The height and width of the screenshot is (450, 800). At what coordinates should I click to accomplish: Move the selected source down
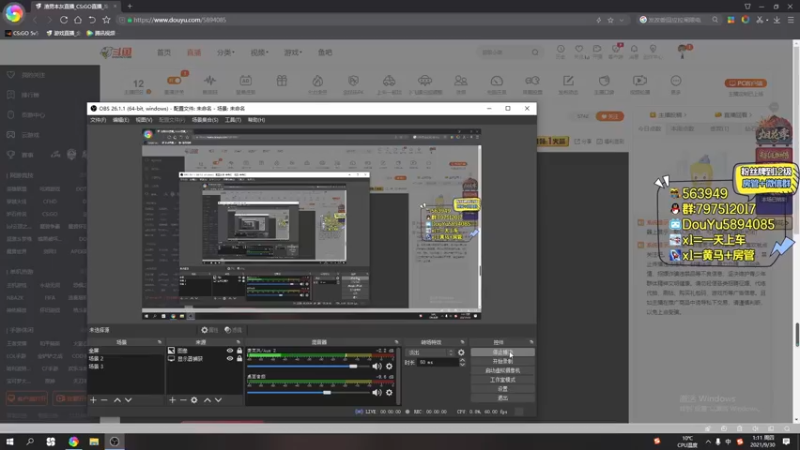(x=218, y=400)
